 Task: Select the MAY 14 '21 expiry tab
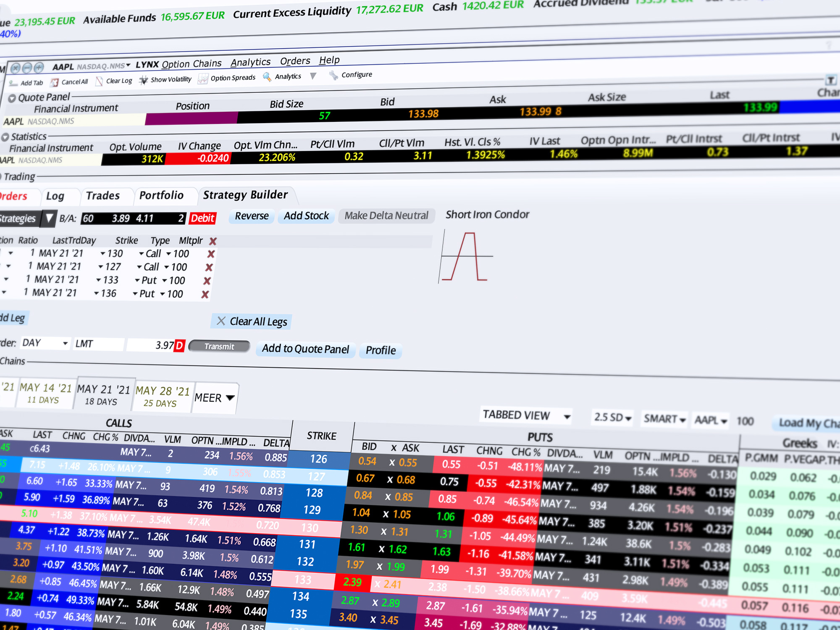pos(45,393)
